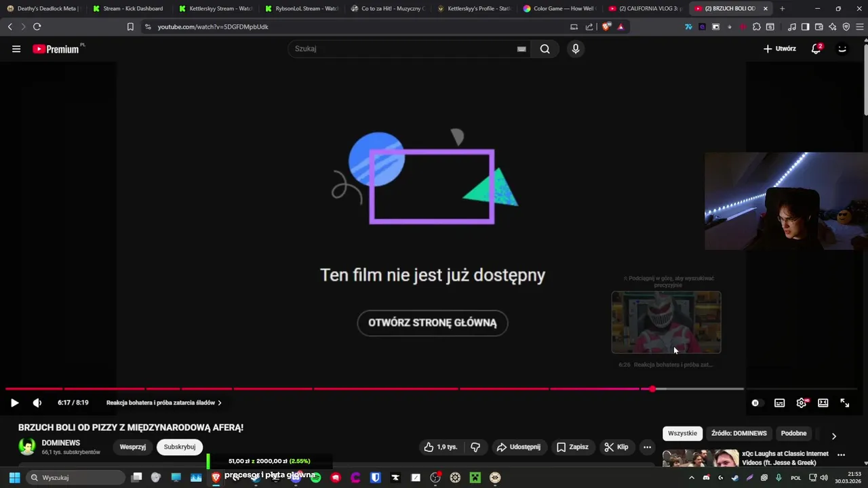Enter fullscreen mode
This screenshot has height=488, width=868.
click(x=845, y=403)
